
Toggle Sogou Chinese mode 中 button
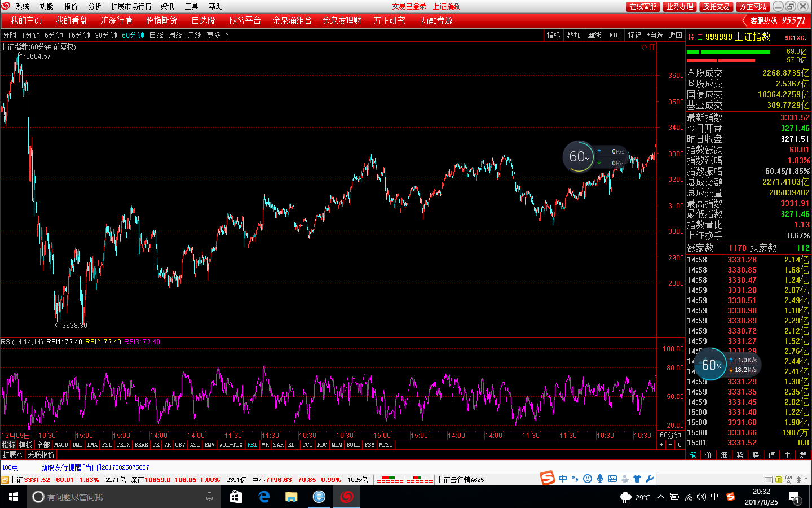(563, 479)
